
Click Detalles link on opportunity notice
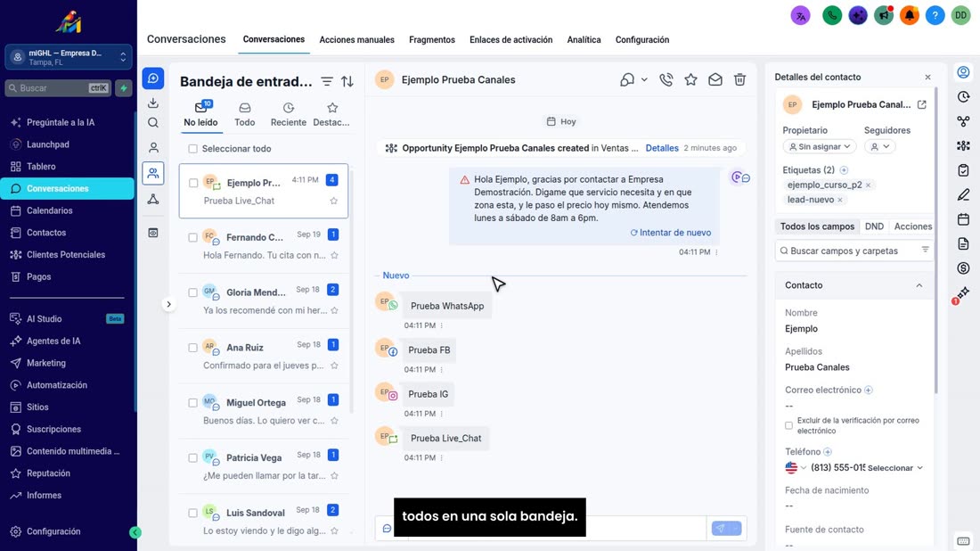point(662,148)
